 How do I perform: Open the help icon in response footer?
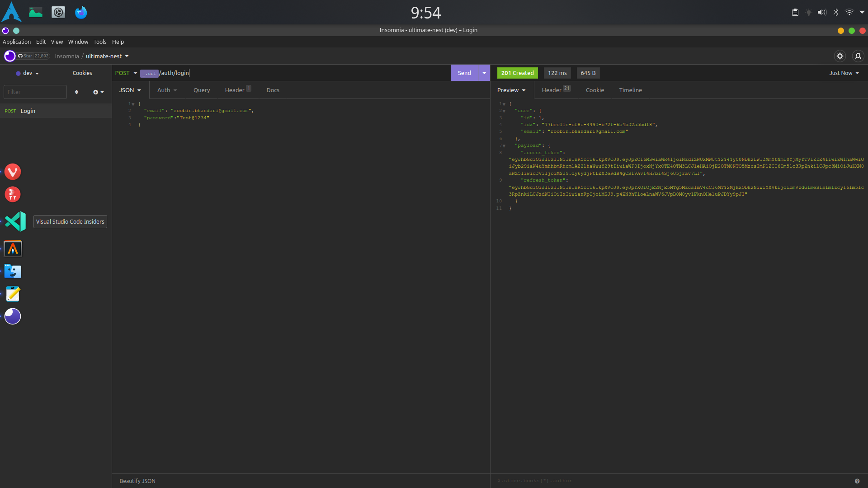(x=857, y=481)
